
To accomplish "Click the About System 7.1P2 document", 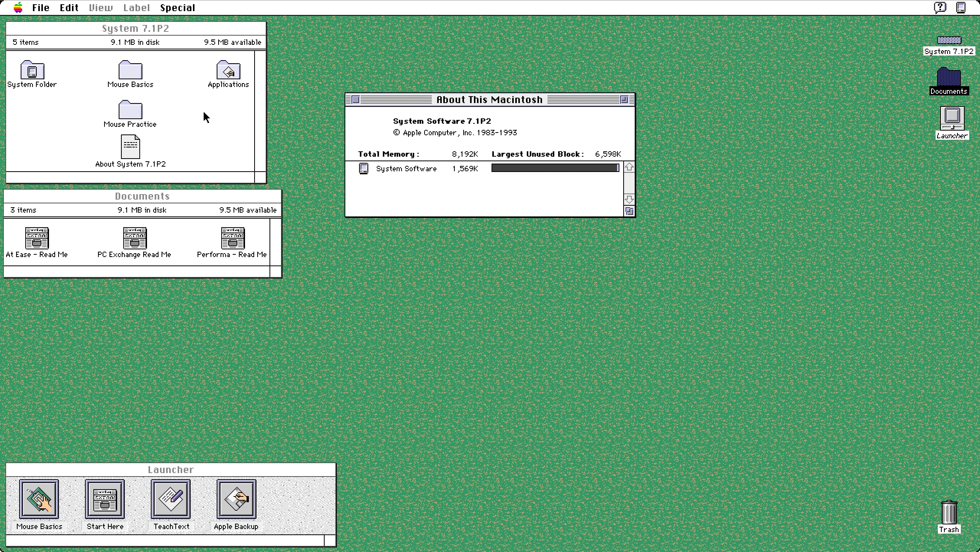I will click(x=130, y=147).
